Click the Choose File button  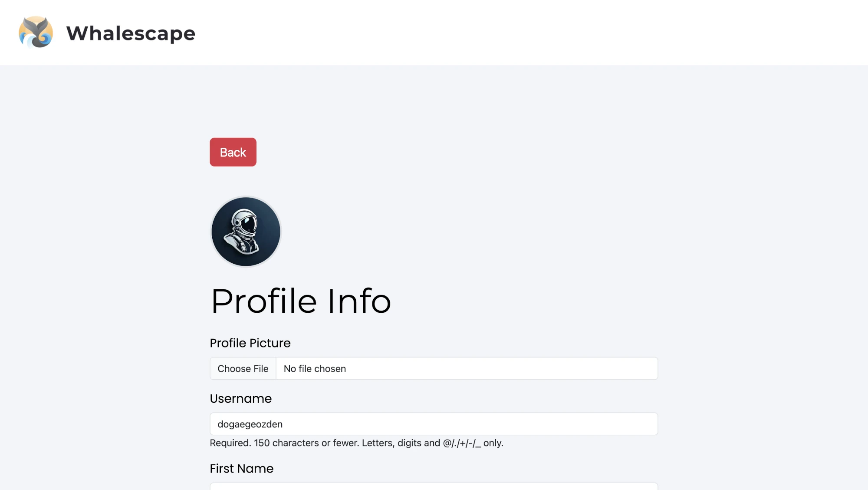[243, 368]
